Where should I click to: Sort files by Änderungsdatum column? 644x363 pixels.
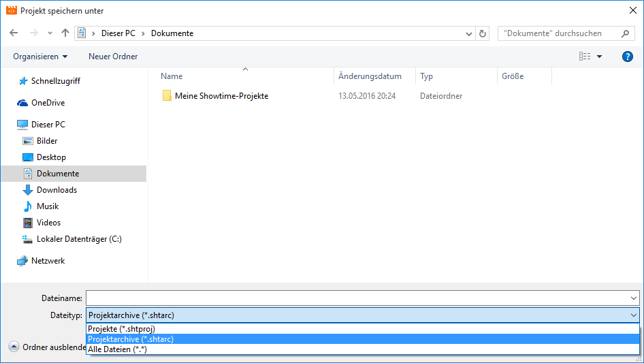pyautogui.click(x=370, y=76)
